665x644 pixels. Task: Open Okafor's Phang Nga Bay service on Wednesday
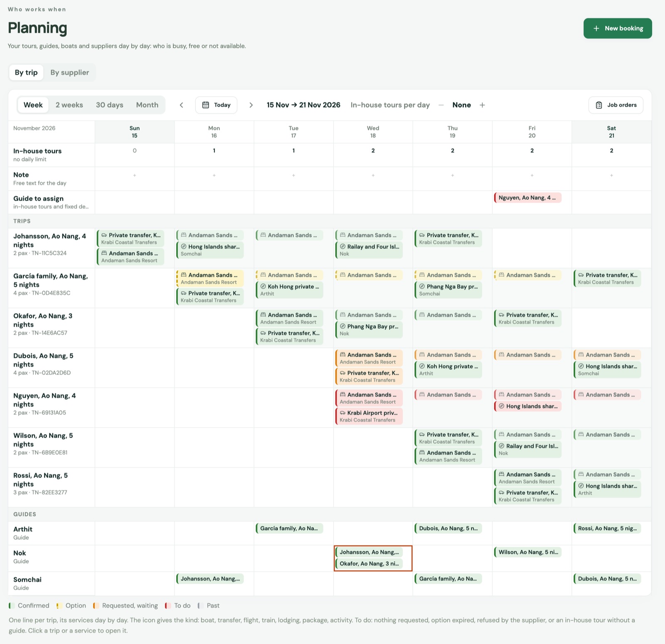[x=369, y=329]
